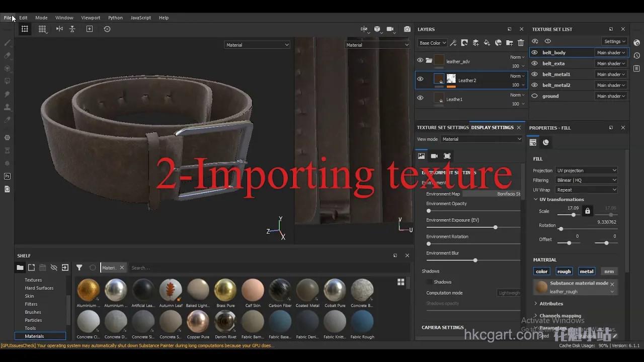Toggle horizontal symmetry mirror icon
This screenshot has width=644, height=362.
click(59, 29)
